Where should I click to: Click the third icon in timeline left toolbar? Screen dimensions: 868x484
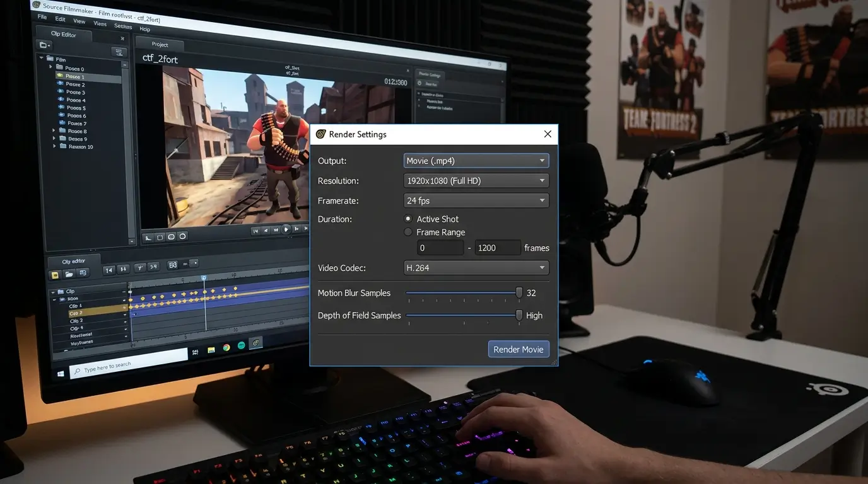click(83, 272)
